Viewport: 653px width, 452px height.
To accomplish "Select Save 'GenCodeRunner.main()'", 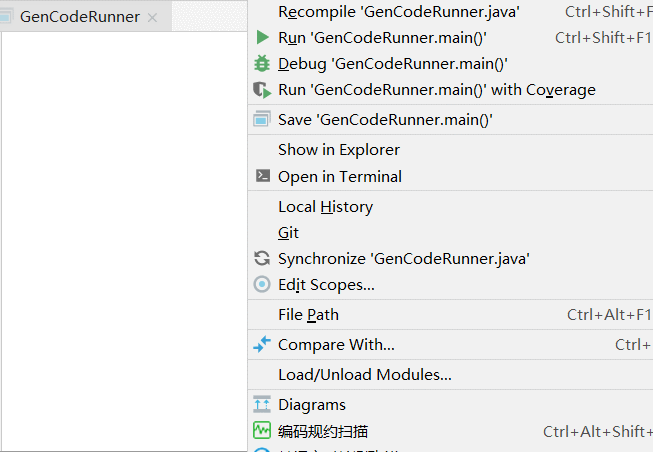I will [x=451, y=120].
